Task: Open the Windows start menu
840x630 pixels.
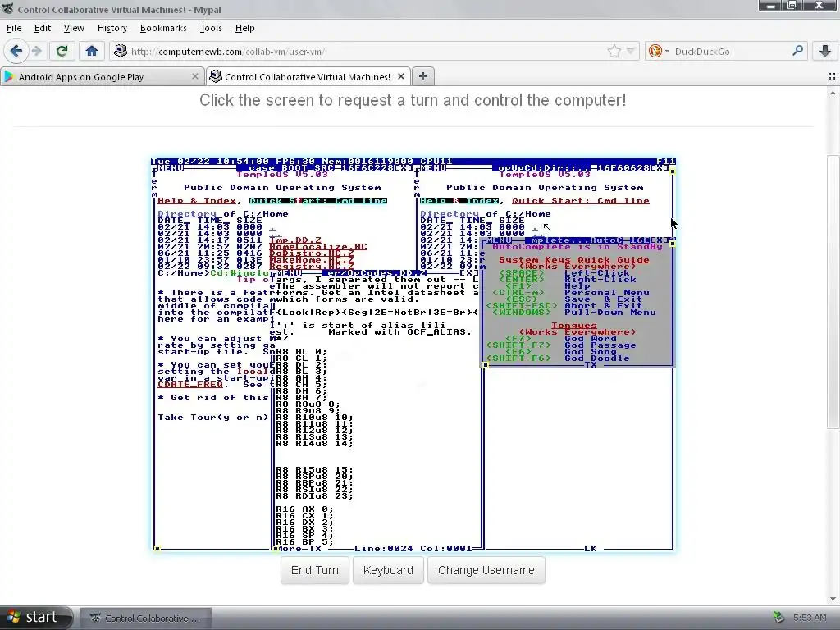Action: point(35,617)
